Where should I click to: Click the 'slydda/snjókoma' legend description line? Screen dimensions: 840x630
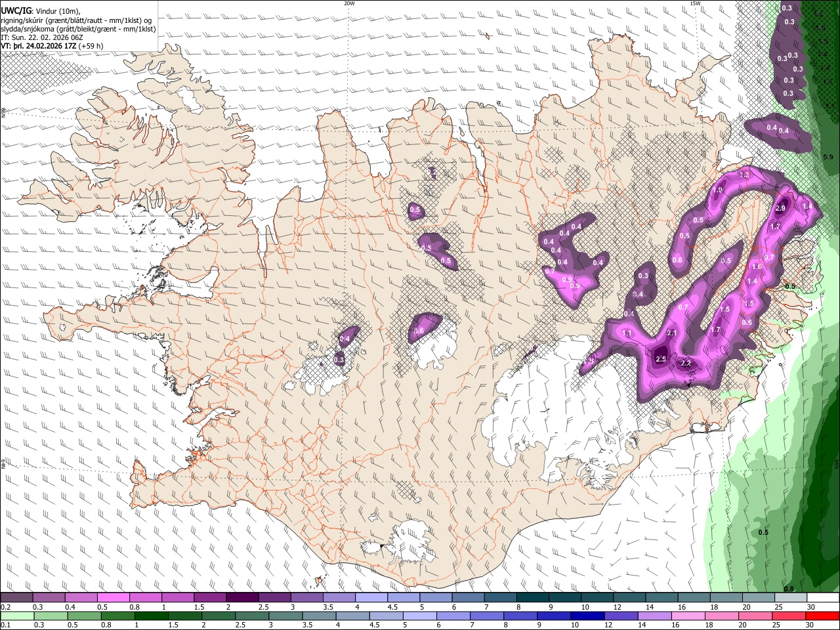pos(78,29)
